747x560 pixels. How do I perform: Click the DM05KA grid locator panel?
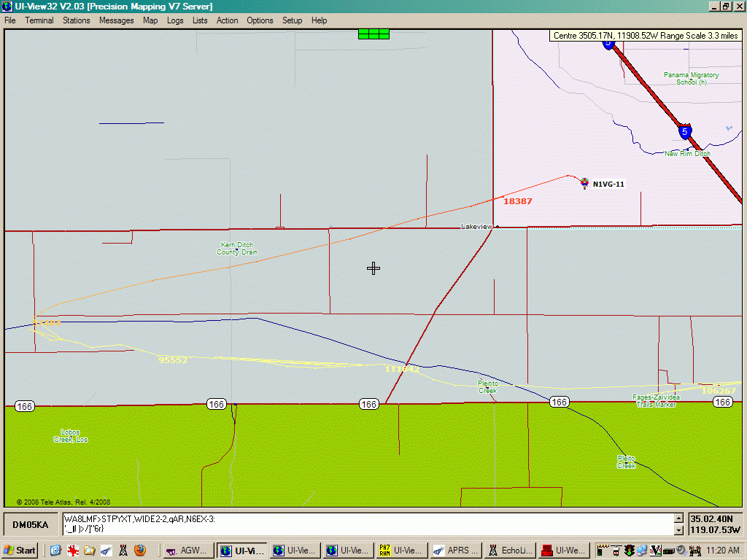click(31, 525)
